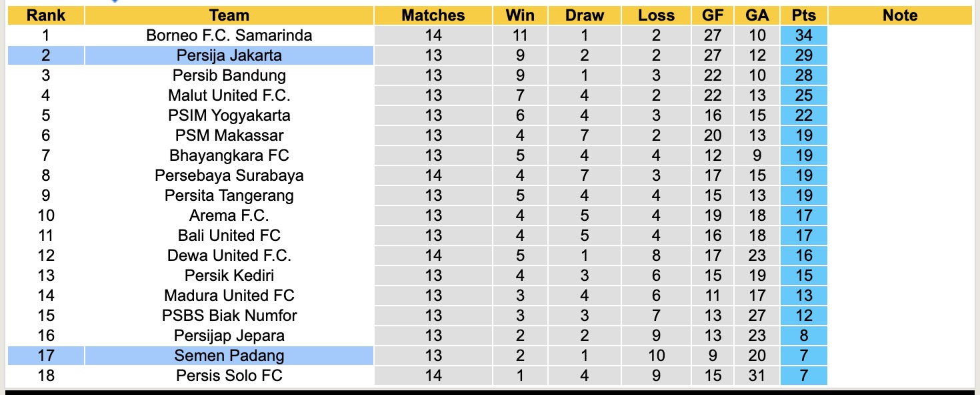Viewport: 980px width, 395px height.
Task: Click the Pts column header
Action: coord(803,15)
